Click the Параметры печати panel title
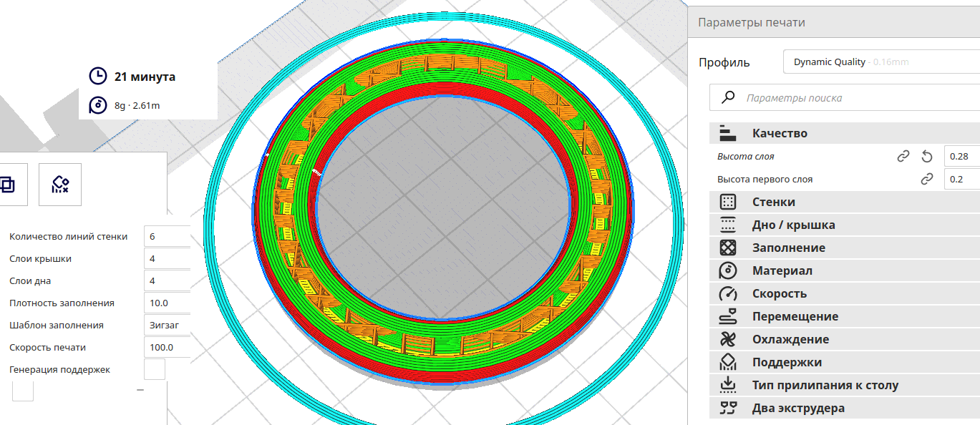980x425 pixels. 752,22
